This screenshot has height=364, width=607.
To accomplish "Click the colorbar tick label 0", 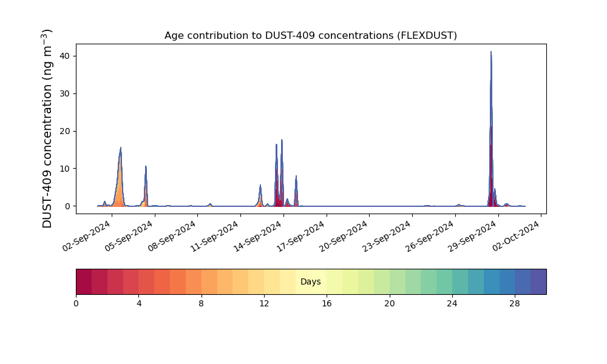I will click(x=76, y=304).
